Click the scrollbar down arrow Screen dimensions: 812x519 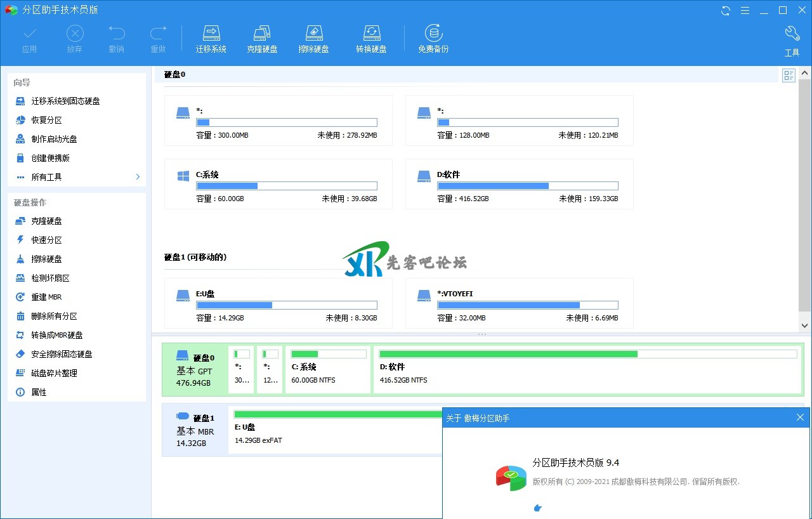click(x=805, y=325)
